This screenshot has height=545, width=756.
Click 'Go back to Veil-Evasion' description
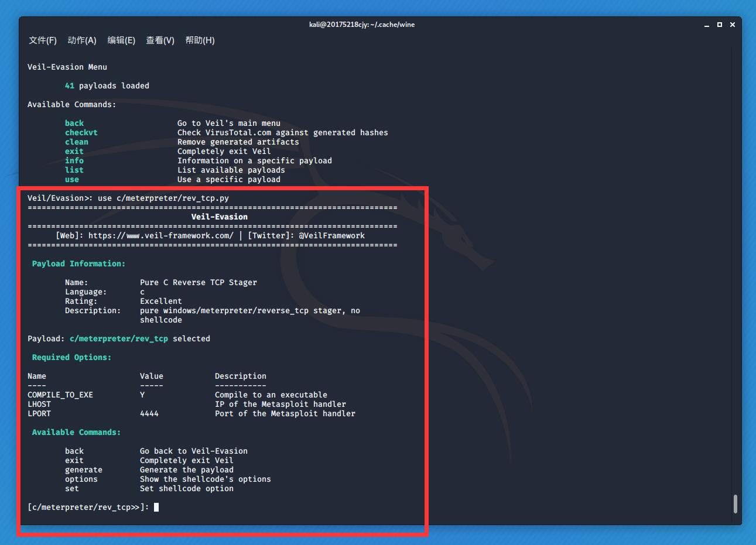click(194, 451)
